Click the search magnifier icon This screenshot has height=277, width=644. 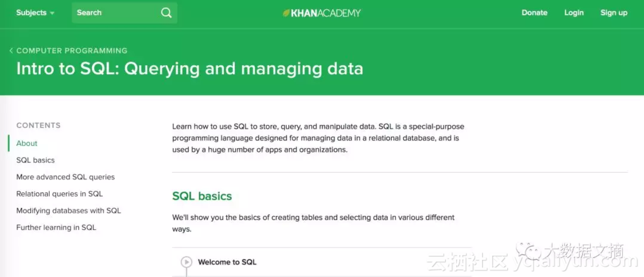(166, 13)
